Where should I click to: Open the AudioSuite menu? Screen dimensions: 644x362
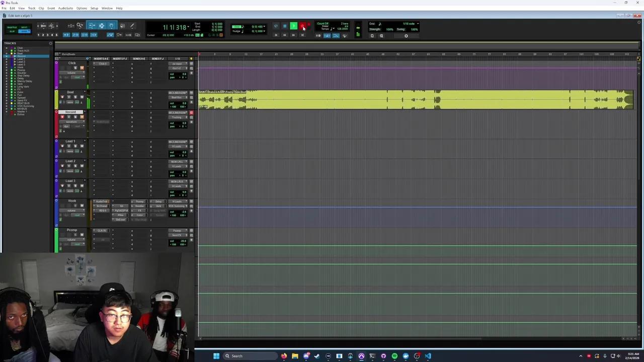pos(65,8)
